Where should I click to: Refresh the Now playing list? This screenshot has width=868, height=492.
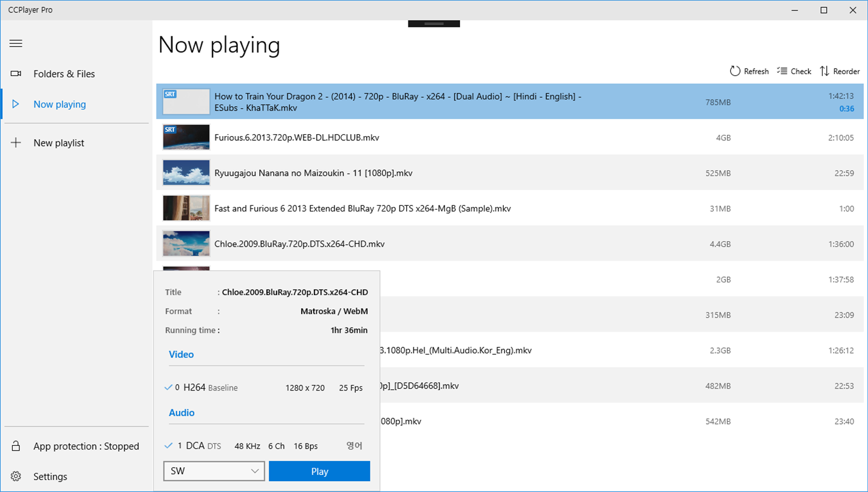[749, 71]
